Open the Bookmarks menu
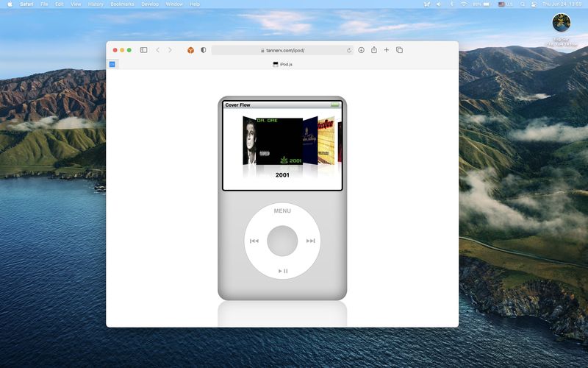Image resolution: width=588 pixels, height=368 pixels. click(122, 4)
